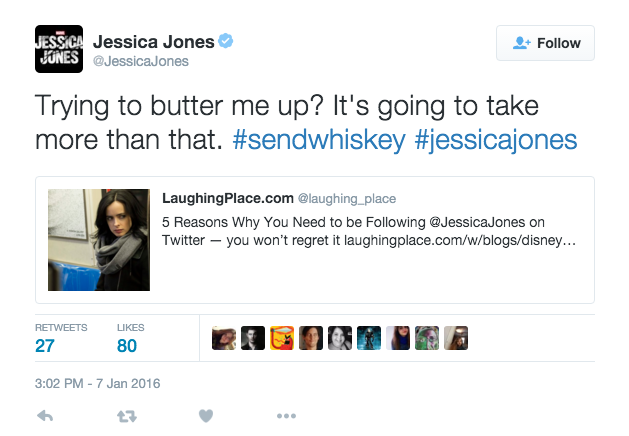This screenshot has height=436, width=629.
Task: Click the Jessica Jones display name
Action: click(x=153, y=42)
